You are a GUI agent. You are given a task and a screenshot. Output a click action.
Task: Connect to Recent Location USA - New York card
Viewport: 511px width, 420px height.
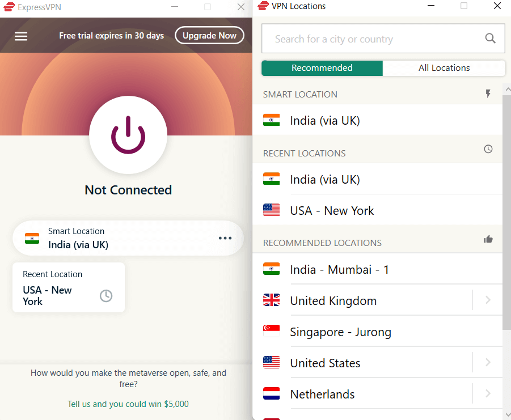69,287
